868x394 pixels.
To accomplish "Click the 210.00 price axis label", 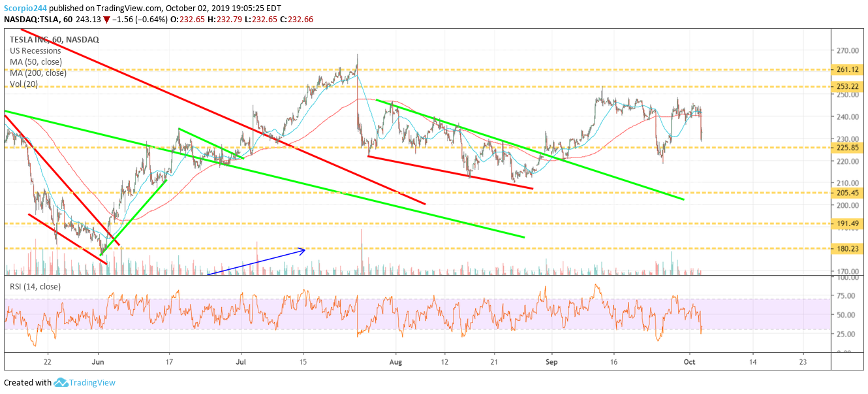I will (x=848, y=183).
